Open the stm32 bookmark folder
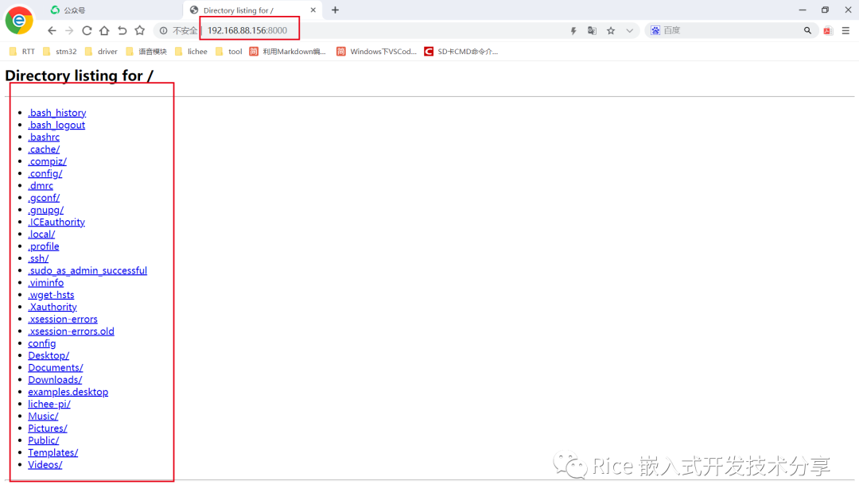This screenshot has width=859, height=504. coord(60,52)
